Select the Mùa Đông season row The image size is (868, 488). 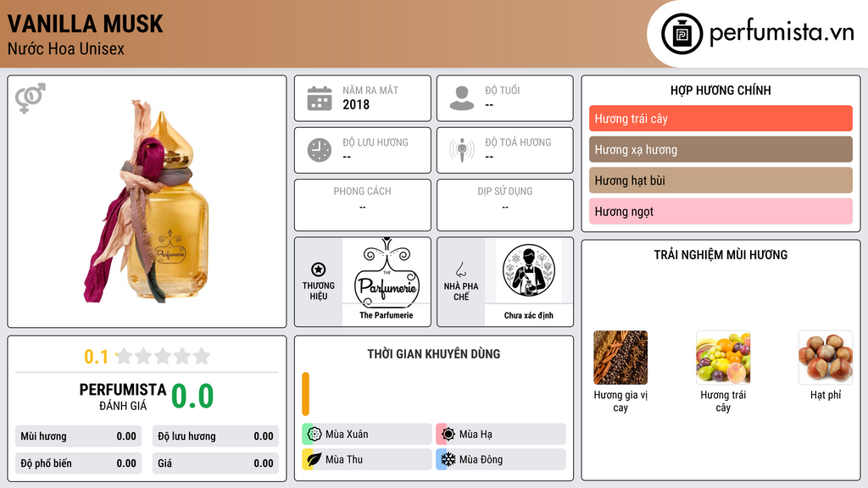[x=501, y=459]
